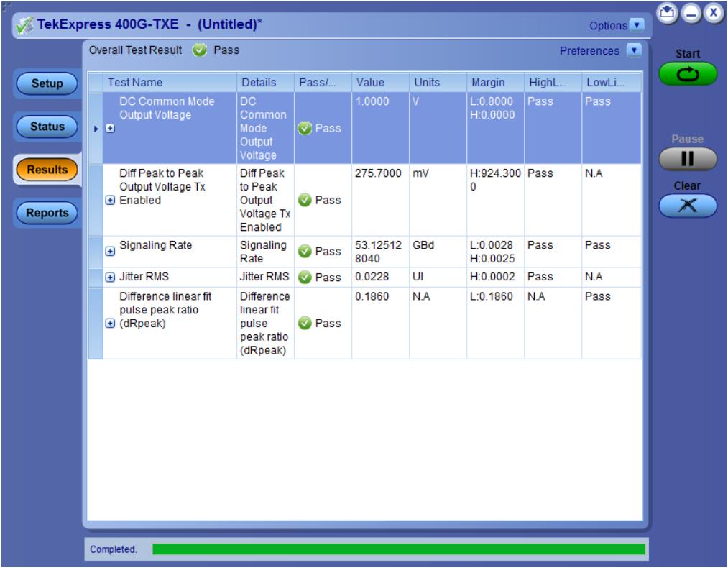The height and width of the screenshot is (568, 728).
Task: Expand the Jitter RMS test details
Action: 111,278
